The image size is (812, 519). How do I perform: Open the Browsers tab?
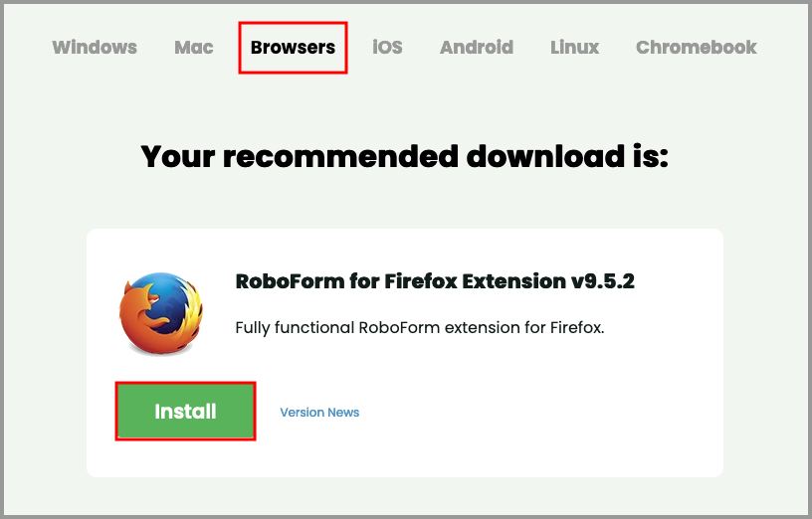pyautogui.click(x=293, y=48)
